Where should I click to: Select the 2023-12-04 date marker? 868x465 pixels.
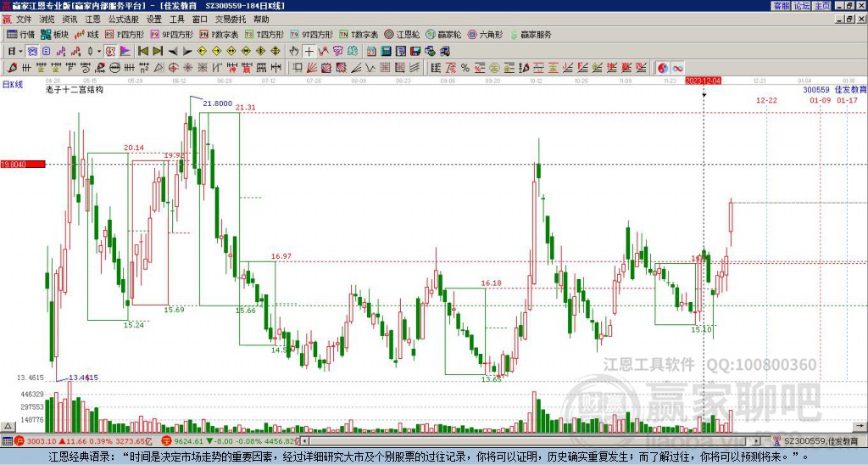[x=703, y=81]
